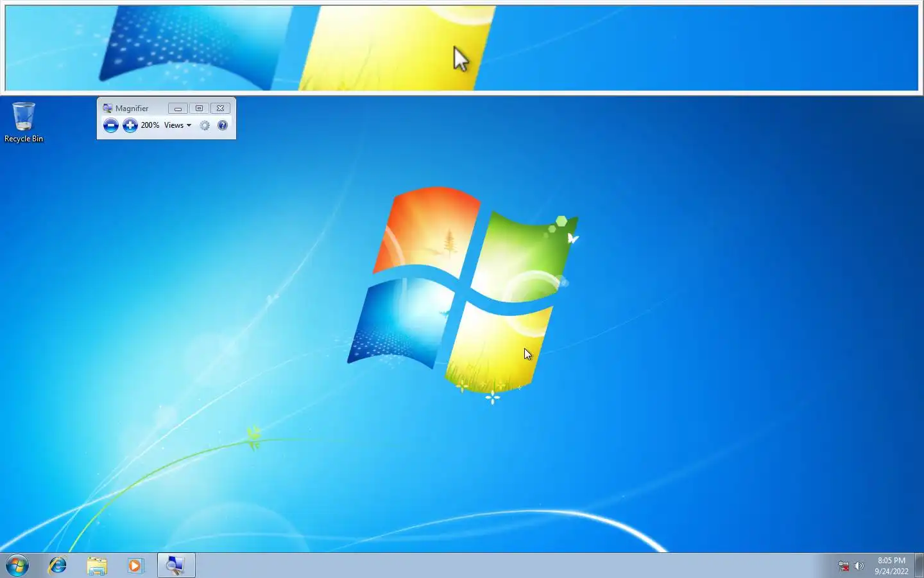
Task: Click the Magnifier window title text
Action: coord(132,109)
